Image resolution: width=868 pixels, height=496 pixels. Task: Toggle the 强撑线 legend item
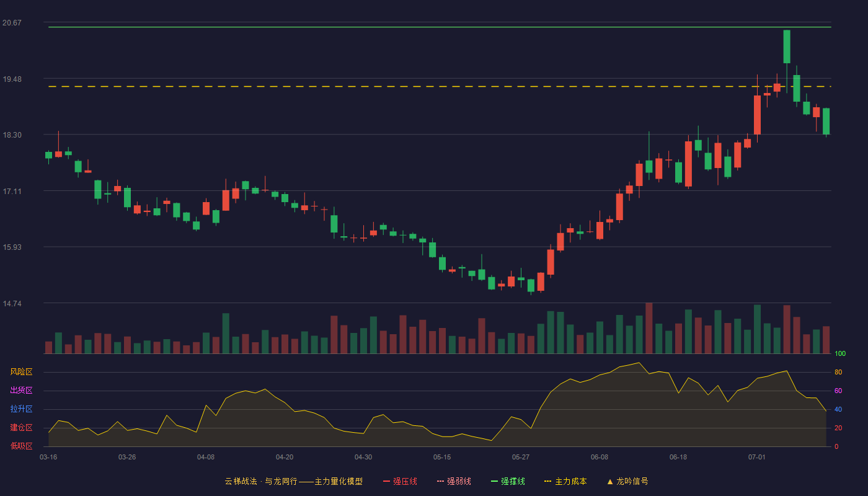pos(508,481)
